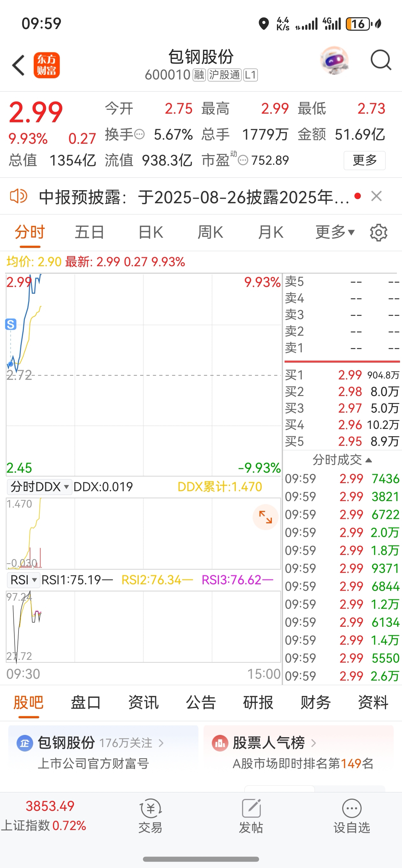This screenshot has height=868, width=402.
Task: Expand the DDX chart to fullscreen
Action: pyautogui.click(x=265, y=517)
